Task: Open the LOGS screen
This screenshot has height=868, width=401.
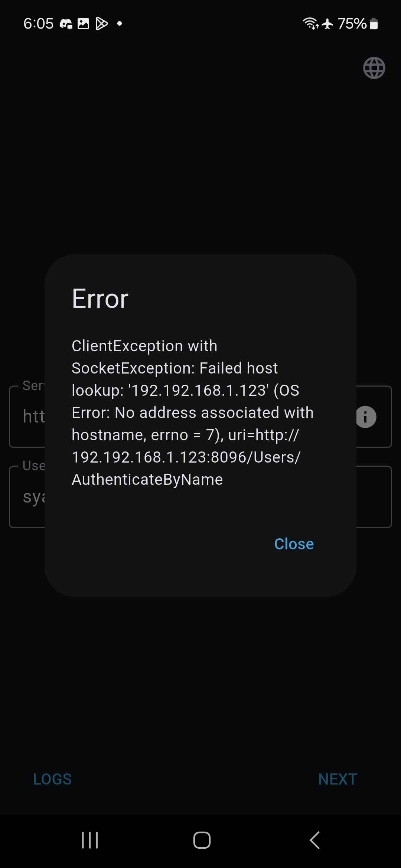Action: coord(52,779)
